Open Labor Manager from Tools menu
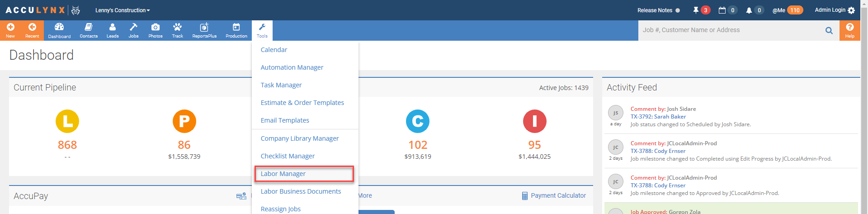The image size is (868, 214). click(x=283, y=174)
